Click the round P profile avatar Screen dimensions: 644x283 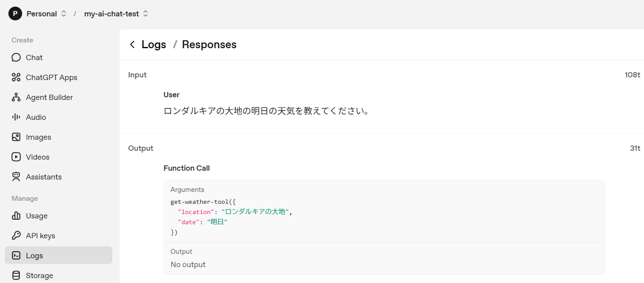click(x=15, y=14)
